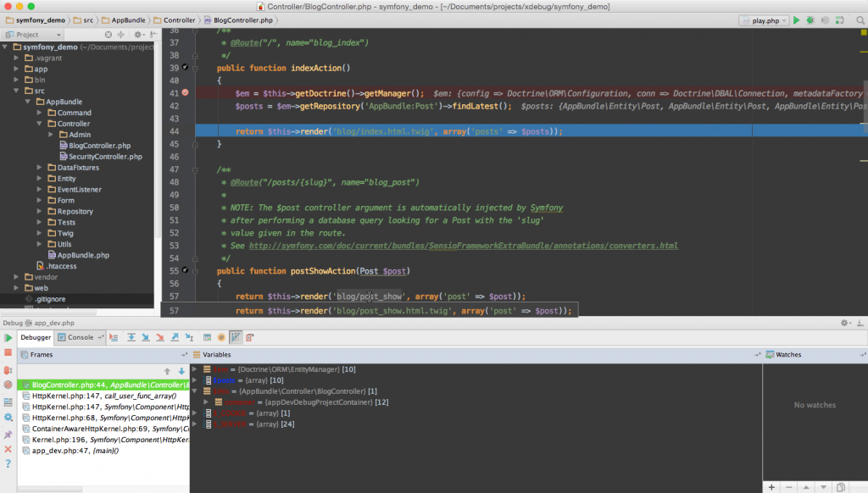Screen dimensions: 868x493
Task: Click Force Step Into red arrow icon
Action: 160,337
